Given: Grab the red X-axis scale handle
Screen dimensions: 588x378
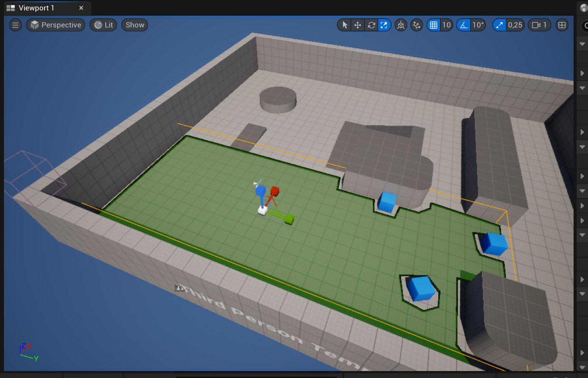Looking at the screenshot, I should pos(274,191).
